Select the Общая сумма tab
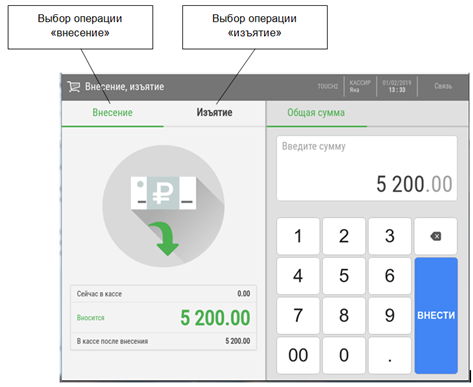This screenshot has height=387, width=473. tap(316, 113)
